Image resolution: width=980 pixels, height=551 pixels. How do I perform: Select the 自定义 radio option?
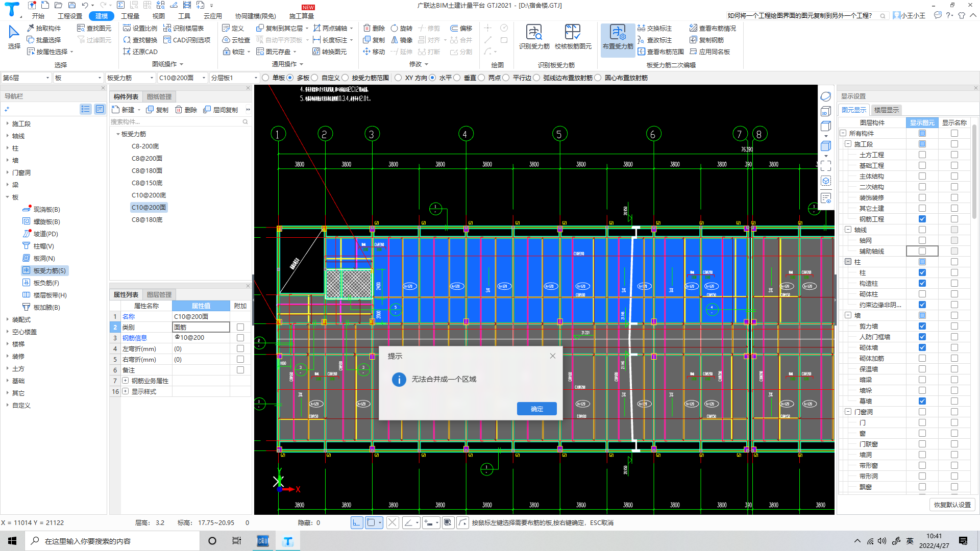[314, 78]
